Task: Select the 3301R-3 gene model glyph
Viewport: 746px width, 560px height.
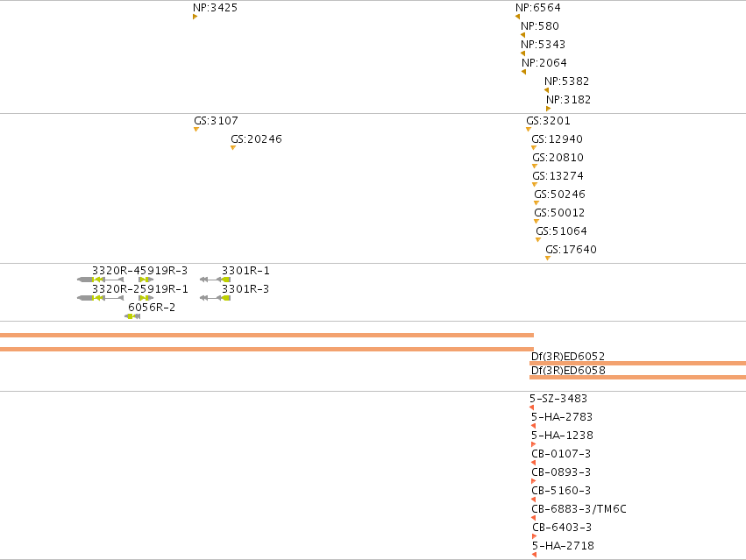Action: 215,298
